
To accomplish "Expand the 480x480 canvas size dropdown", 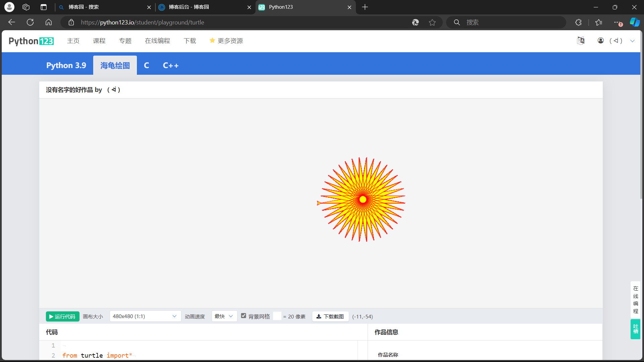I will (145, 316).
